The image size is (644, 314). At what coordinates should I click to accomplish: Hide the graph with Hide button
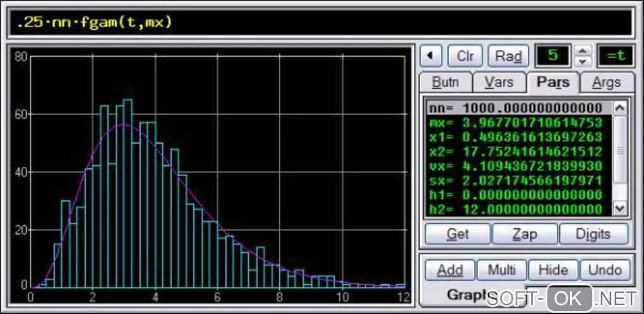pyautogui.click(x=553, y=270)
